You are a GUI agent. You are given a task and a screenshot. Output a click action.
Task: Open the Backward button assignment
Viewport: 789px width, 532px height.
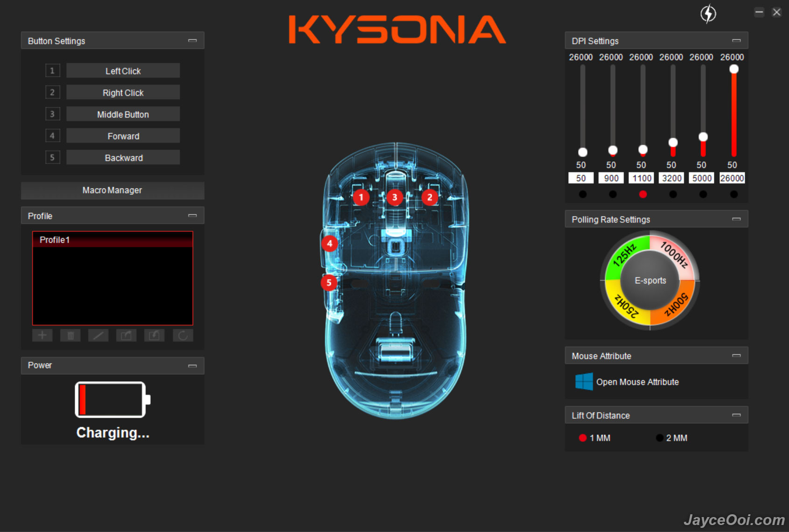click(123, 157)
